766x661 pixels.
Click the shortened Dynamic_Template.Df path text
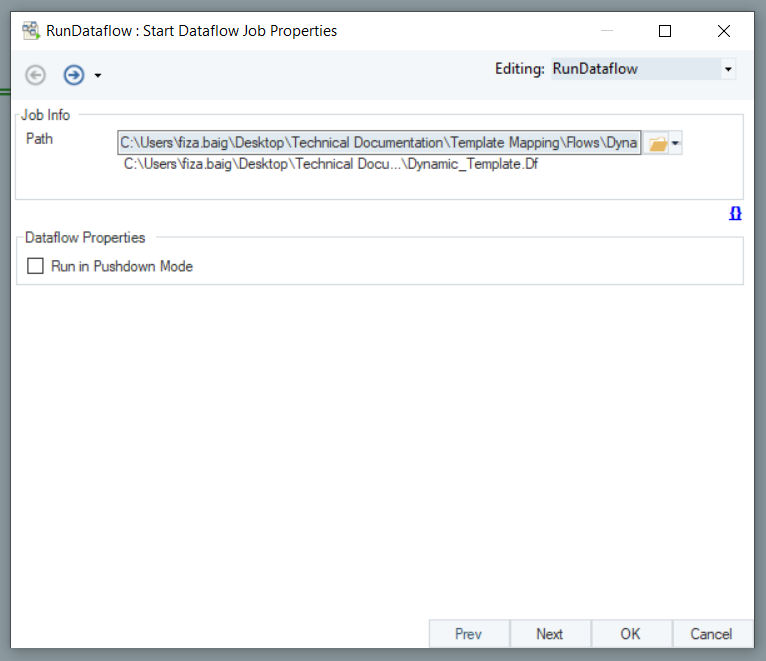(x=331, y=164)
